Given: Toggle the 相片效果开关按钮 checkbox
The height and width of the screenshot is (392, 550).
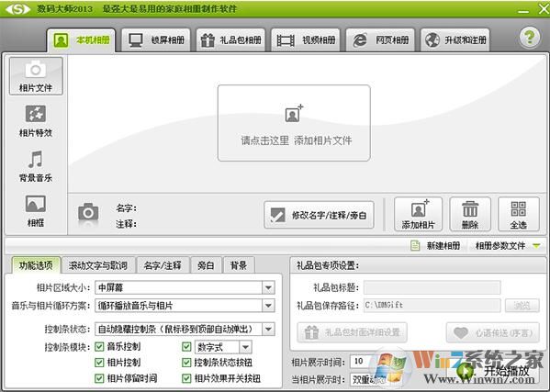Looking at the screenshot, I should pos(186,378).
